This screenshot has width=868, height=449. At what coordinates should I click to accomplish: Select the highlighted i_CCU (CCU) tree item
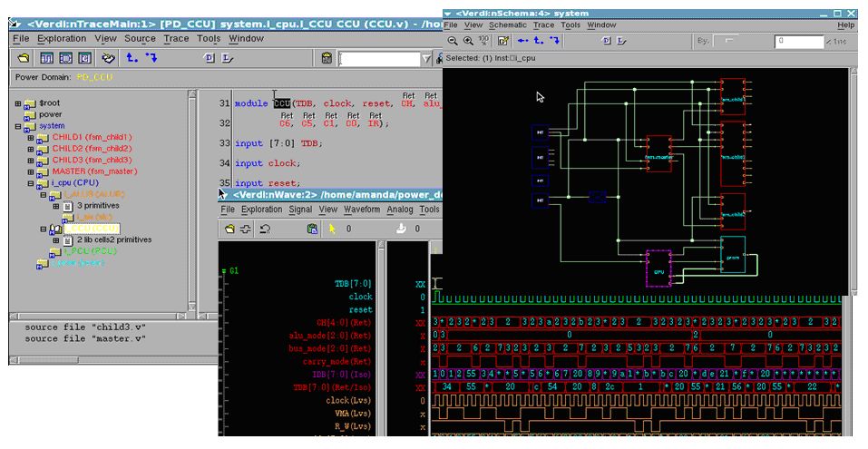tap(92, 228)
